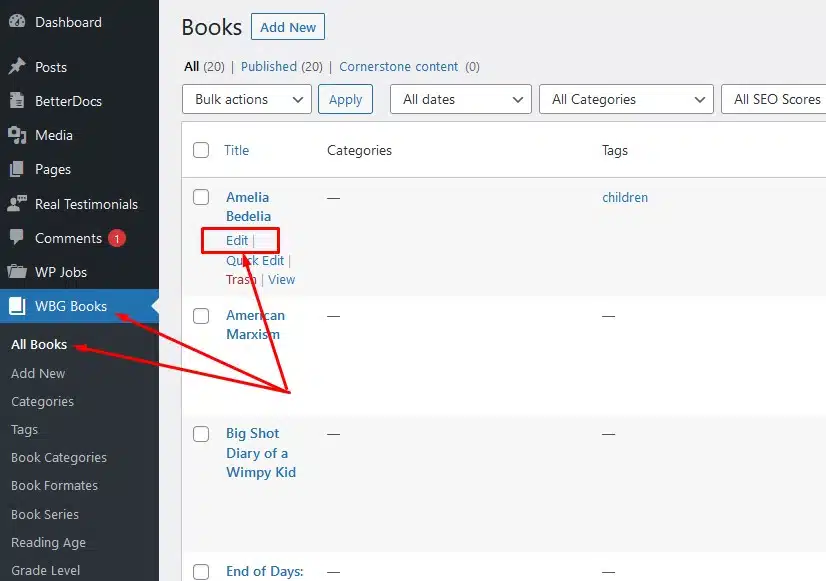Check the Amelia Bedelia row checkbox
The width and height of the screenshot is (826, 581).
coord(201,197)
